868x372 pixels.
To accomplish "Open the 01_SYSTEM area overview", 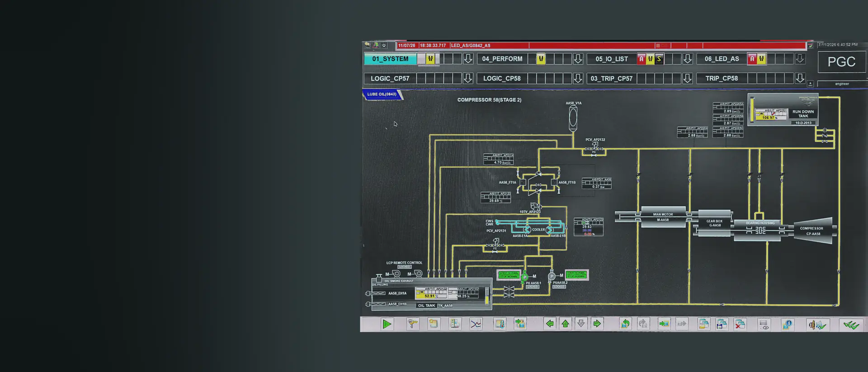I will coord(391,59).
